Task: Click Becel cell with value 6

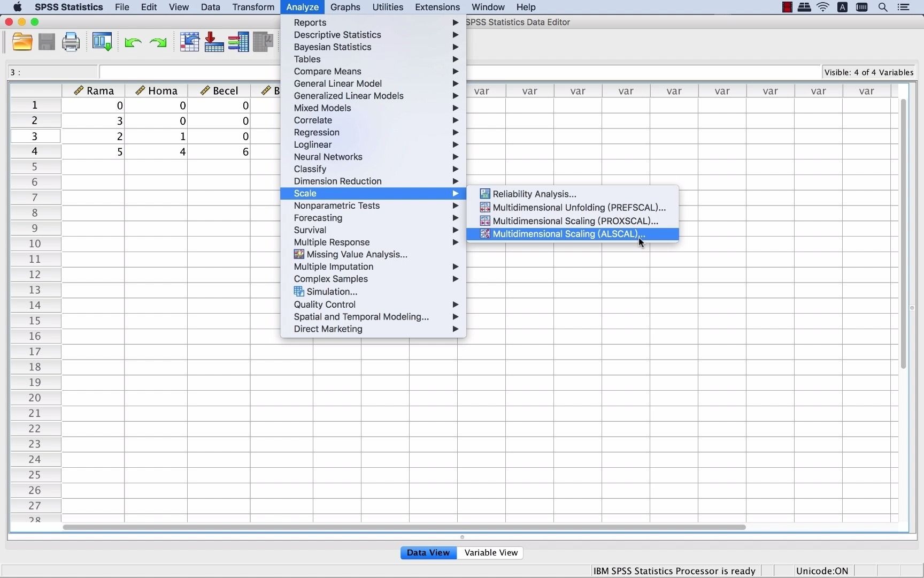Action: tap(219, 151)
